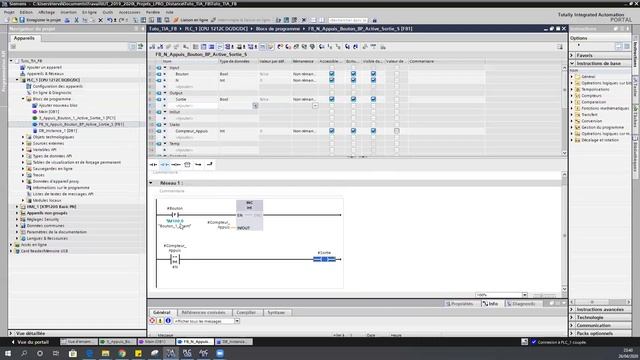The image size is (640, 360).
Task: Open the Affichage menu
Action: click(x=47, y=12)
